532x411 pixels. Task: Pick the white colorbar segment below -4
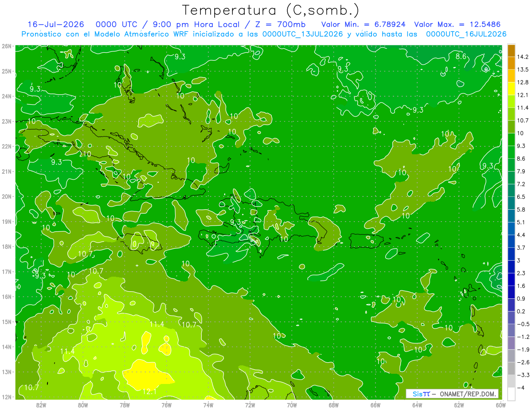[x=511, y=394]
